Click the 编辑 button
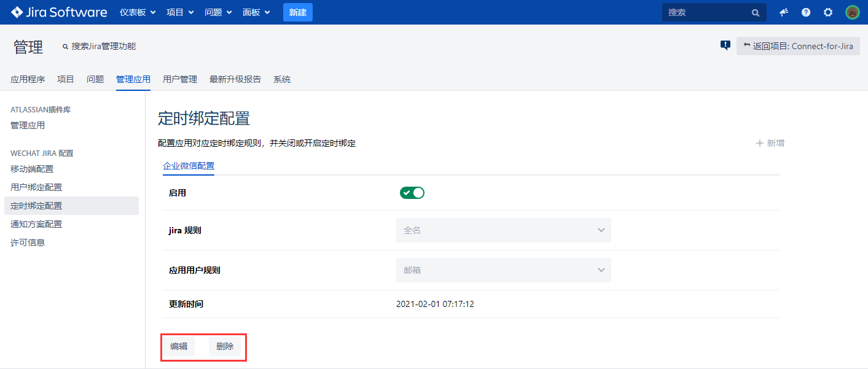Image resolution: width=868 pixels, height=369 pixels. click(179, 346)
